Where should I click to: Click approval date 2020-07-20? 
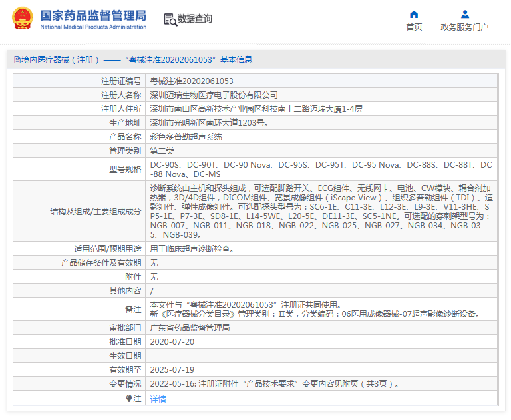[x=172, y=342]
